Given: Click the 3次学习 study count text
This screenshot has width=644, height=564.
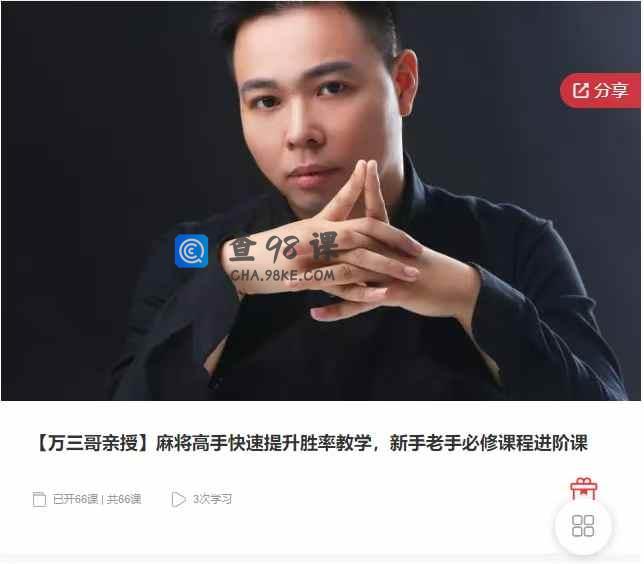Looking at the screenshot, I should [212, 499].
